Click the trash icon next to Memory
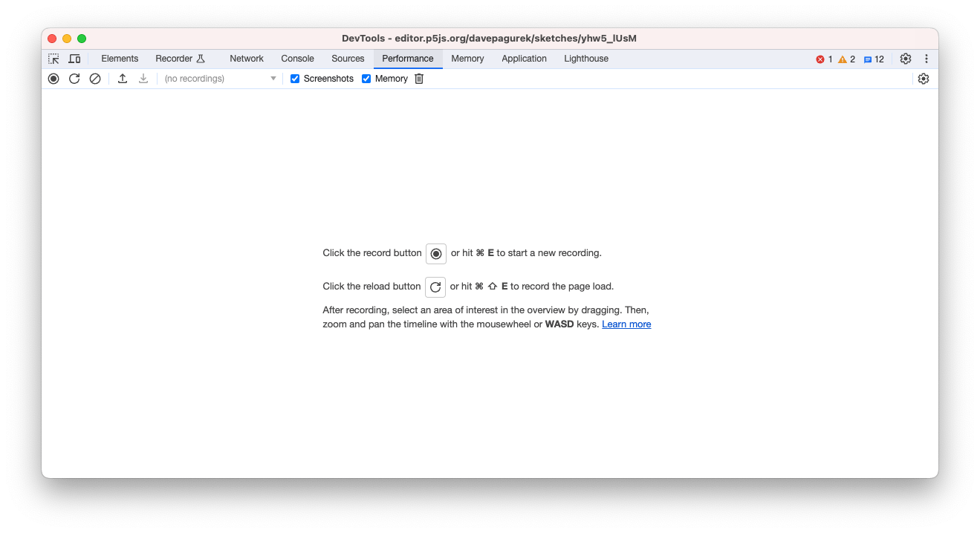The height and width of the screenshot is (533, 980). tap(418, 78)
